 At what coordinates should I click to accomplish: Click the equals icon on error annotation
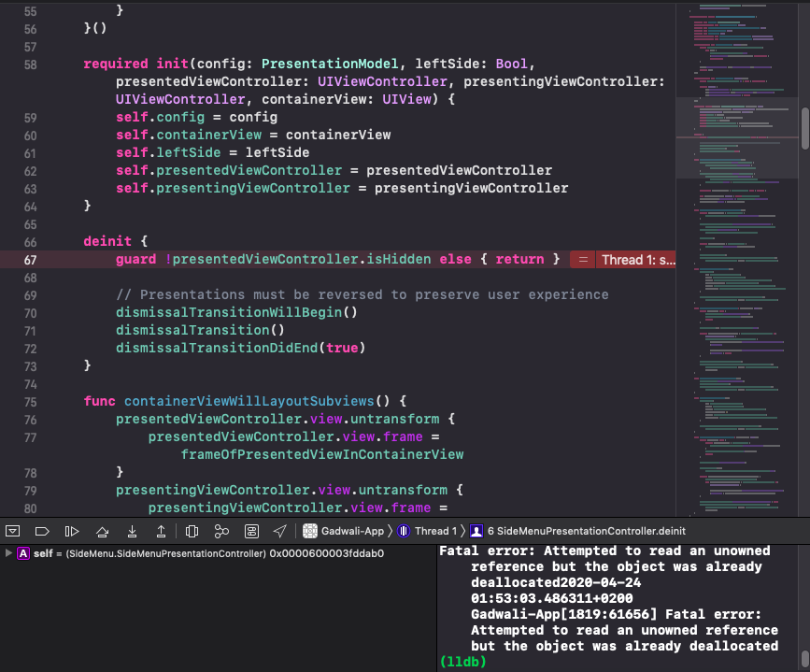tap(583, 260)
